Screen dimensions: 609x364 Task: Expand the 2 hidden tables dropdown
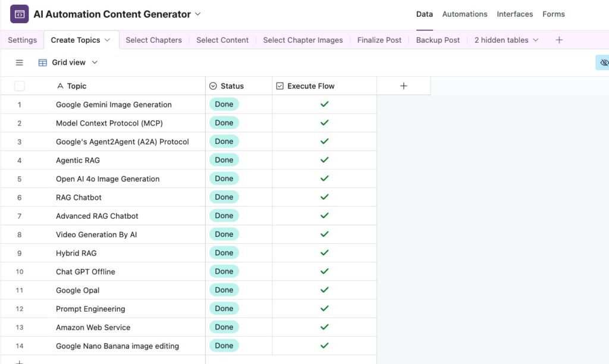pos(536,40)
